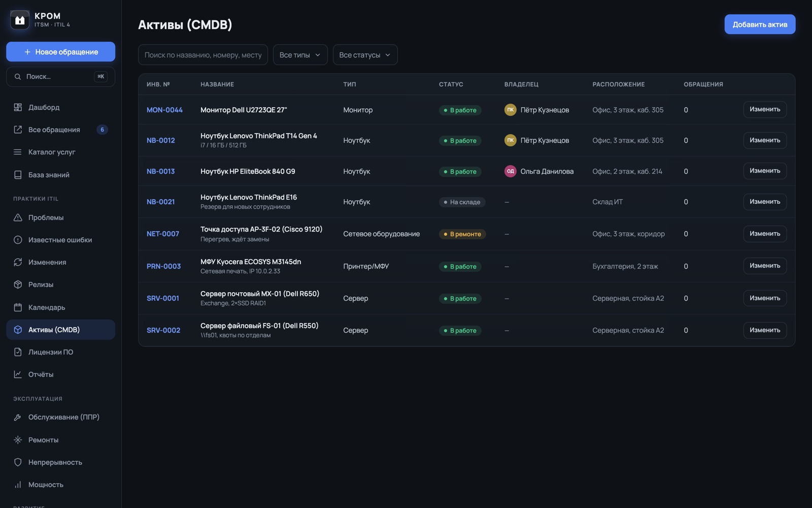Open asset link NB-0021
812x508 pixels.
pos(160,202)
